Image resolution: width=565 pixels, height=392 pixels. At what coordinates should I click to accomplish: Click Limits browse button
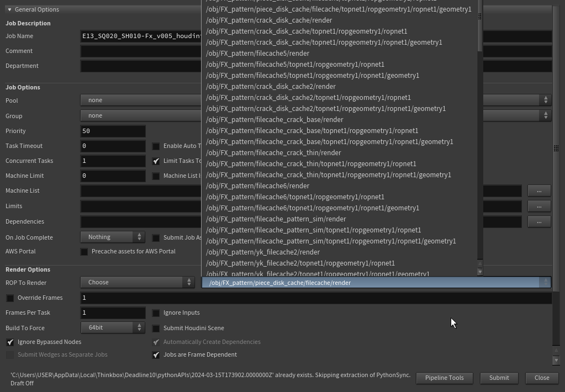coord(539,206)
